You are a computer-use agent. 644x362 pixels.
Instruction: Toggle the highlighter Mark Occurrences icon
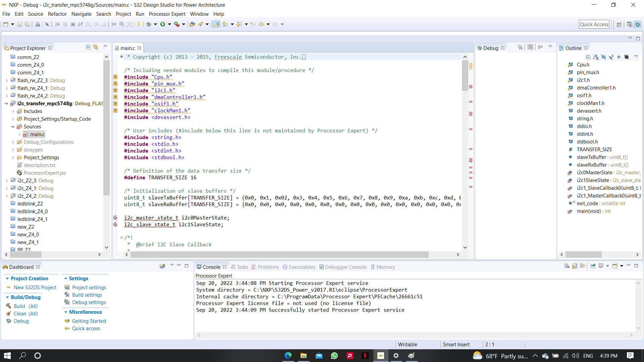point(217,24)
